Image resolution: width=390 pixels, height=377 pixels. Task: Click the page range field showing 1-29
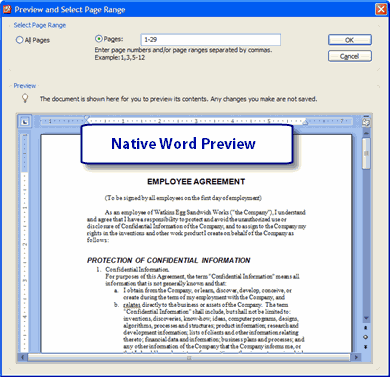pyautogui.click(x=211, y=40)
